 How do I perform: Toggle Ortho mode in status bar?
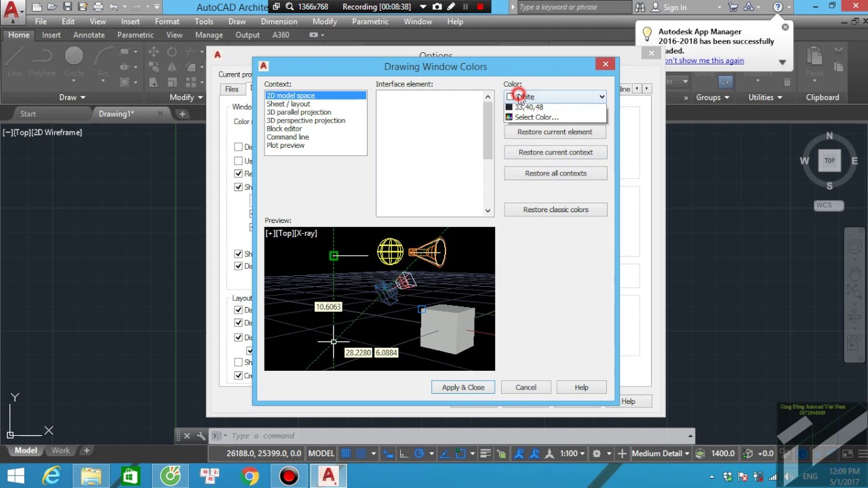403,453
